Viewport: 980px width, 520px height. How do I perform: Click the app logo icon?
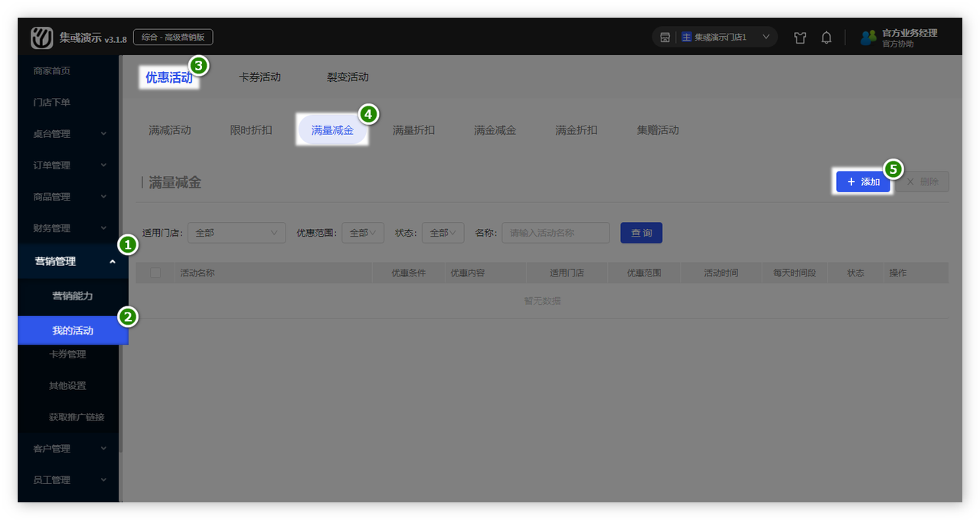[x=42, y=38]
